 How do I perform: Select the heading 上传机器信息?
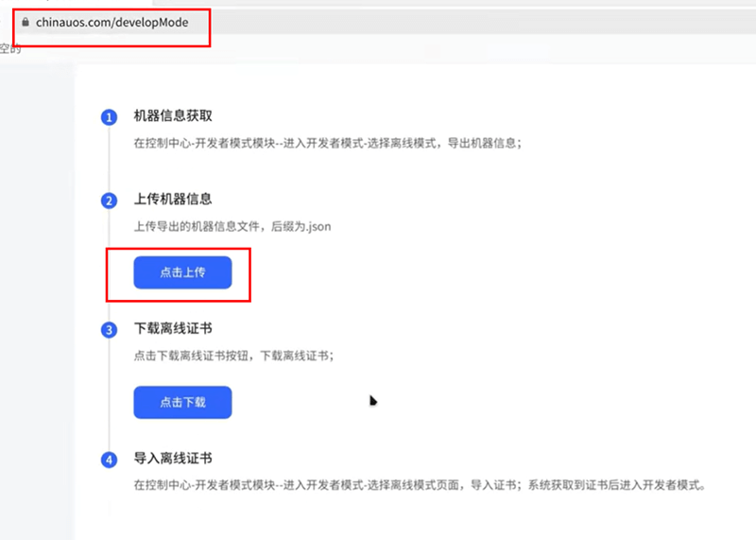pyautogui.click(x=173, y=199)
